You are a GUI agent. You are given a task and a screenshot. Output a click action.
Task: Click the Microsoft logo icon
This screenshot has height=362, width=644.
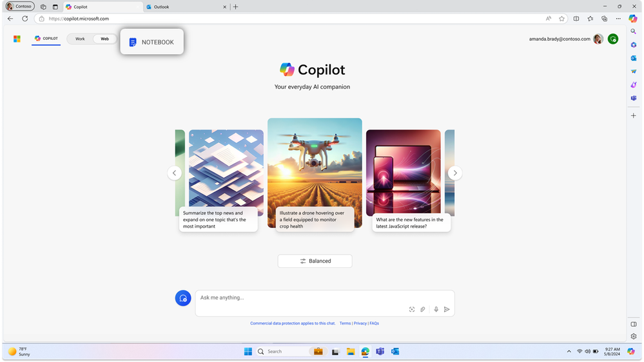[17, 39]
